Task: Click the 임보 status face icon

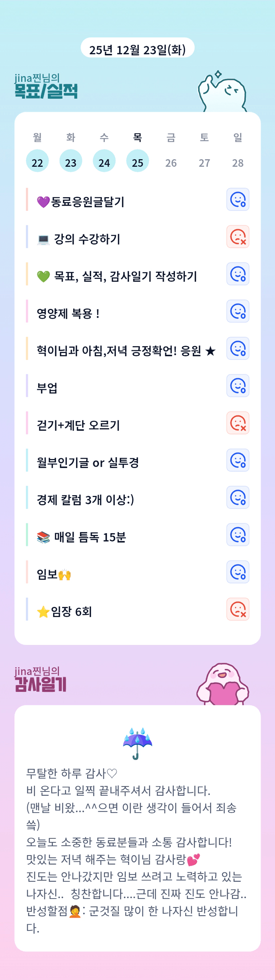Action: pyautogui.click(x=238, y=572)
